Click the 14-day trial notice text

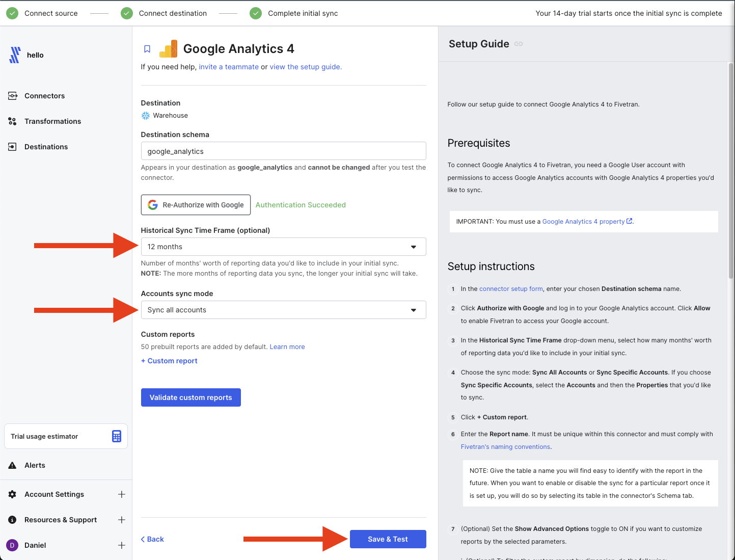tap(629, 13)
